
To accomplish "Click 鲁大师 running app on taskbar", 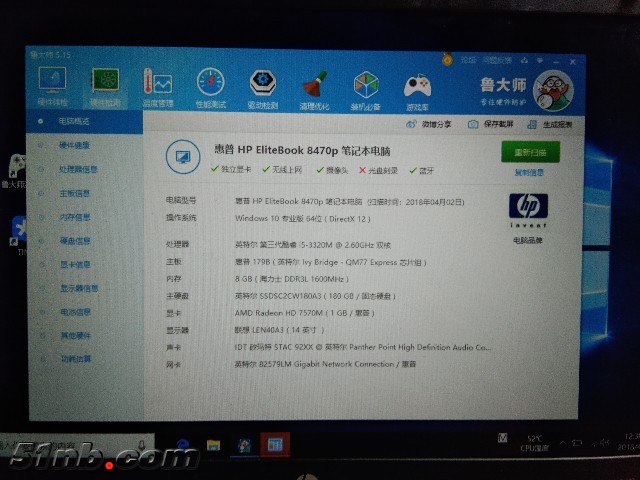I will [x=244, y=444].
